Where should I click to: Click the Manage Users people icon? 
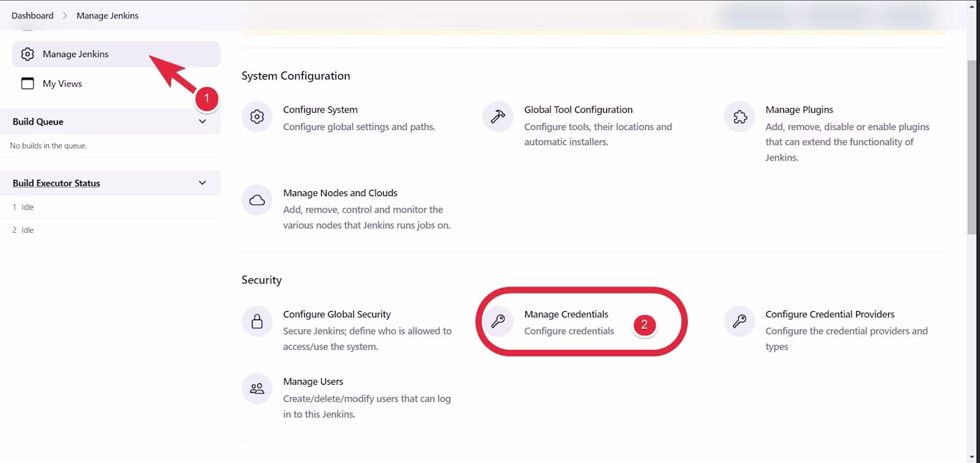tap(257, 389)
